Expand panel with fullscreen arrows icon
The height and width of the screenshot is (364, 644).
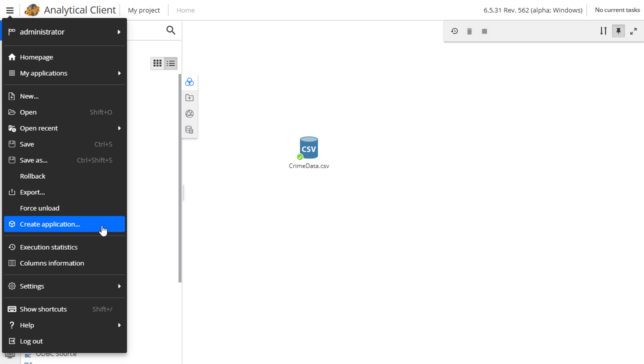point(633,31)
